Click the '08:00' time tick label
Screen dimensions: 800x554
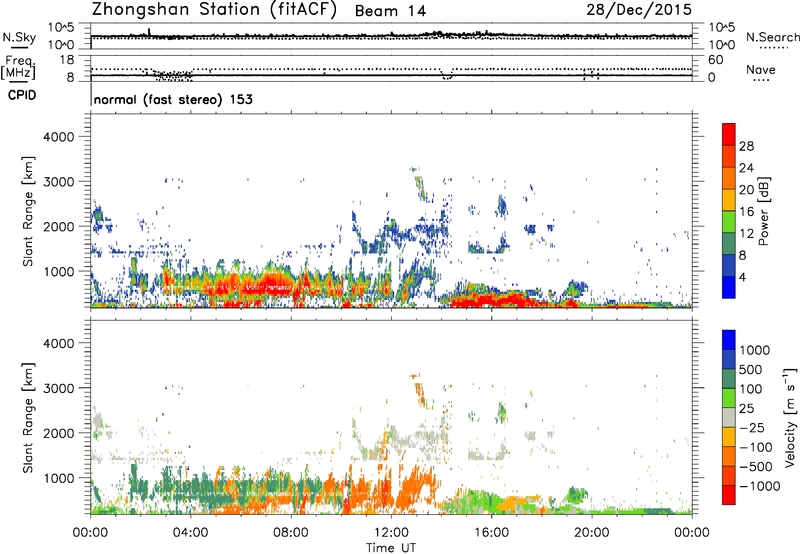point(291,533)
